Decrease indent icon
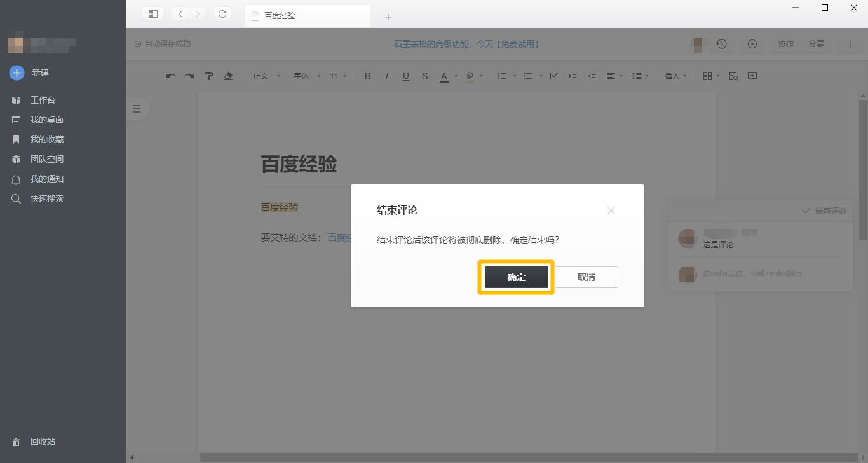Image resolution: width=868 pixels, height=463 pixels. [592, 76]
